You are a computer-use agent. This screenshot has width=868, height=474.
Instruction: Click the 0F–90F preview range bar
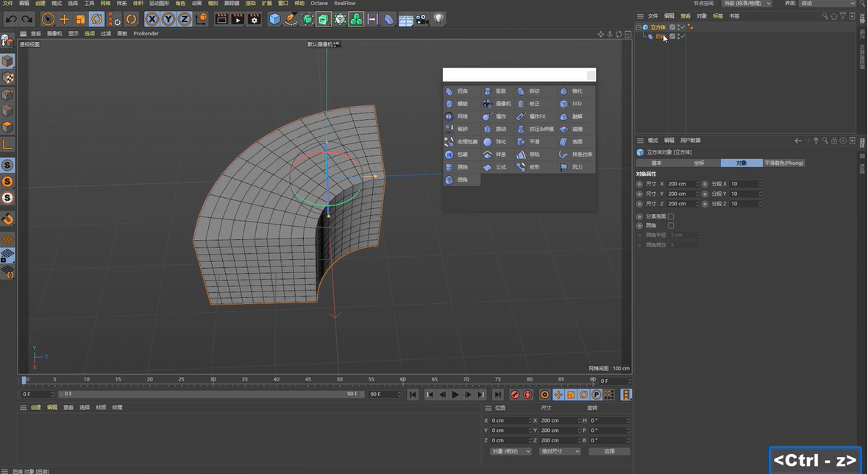210,395
